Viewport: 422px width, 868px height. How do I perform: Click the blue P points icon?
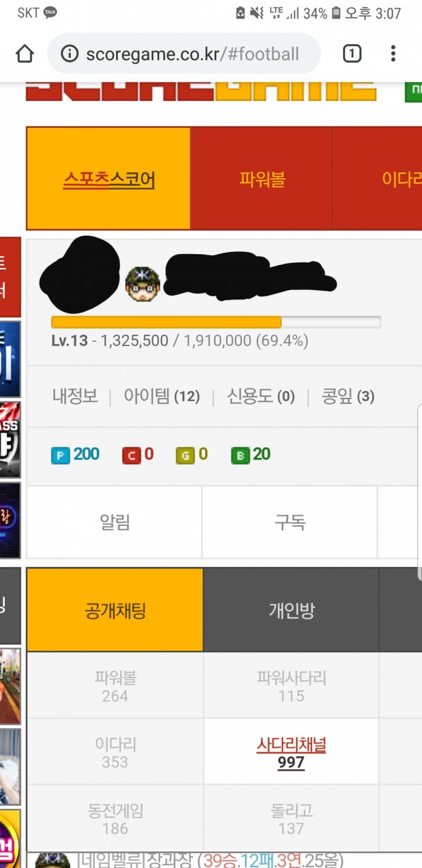(60, 455)
